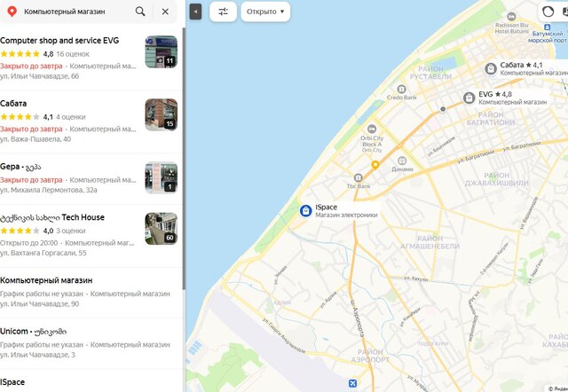Click the Динамо stadium map icon

pyautogui.click(x=402, y=161)
